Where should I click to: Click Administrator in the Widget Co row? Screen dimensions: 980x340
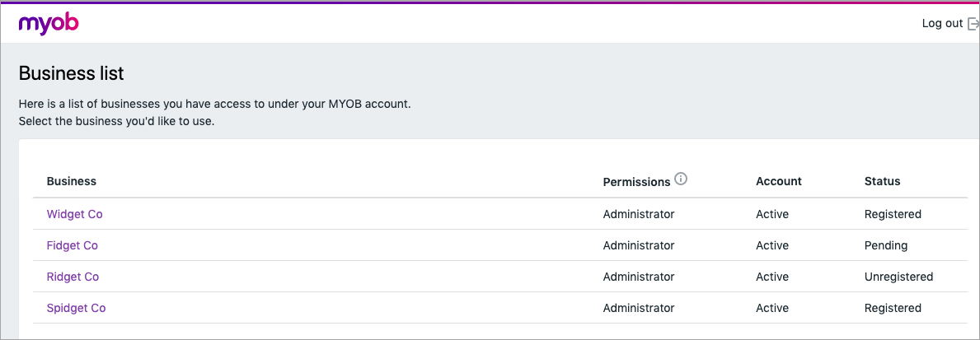point(639,214)
